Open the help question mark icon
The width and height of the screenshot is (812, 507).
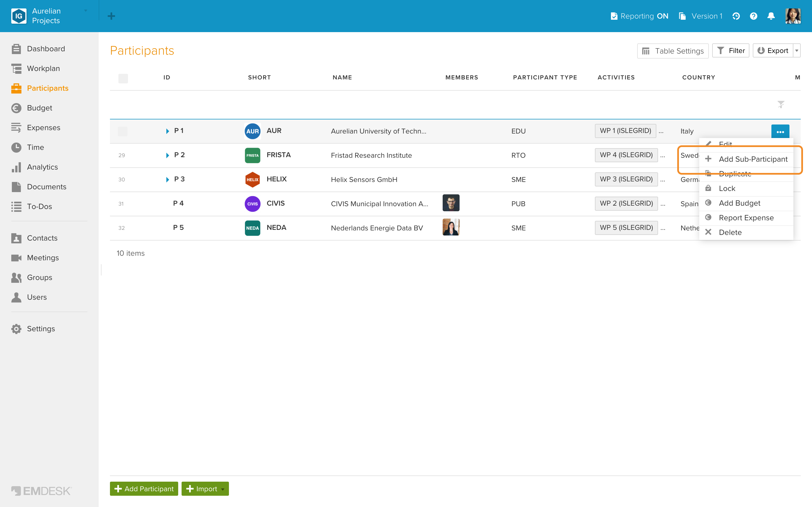coord(753,16)
